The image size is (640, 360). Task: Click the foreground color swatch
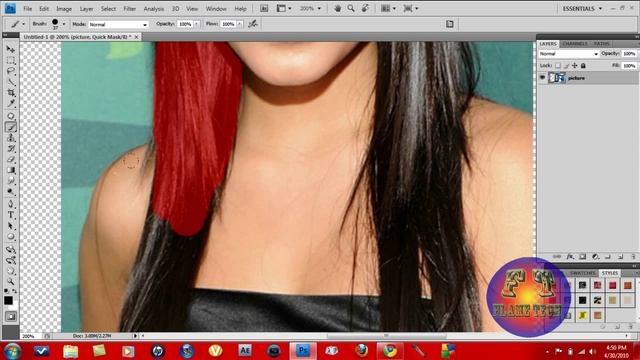(8, 300)
